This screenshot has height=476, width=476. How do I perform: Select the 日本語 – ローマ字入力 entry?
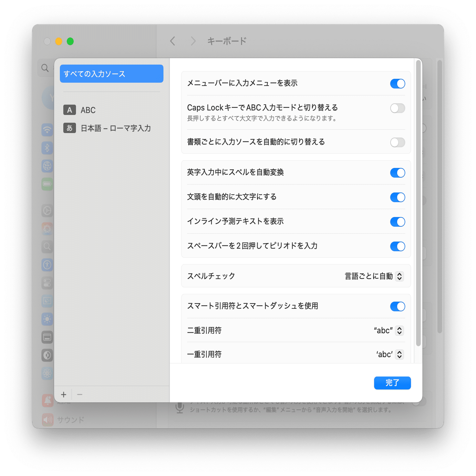pos(116,128)
